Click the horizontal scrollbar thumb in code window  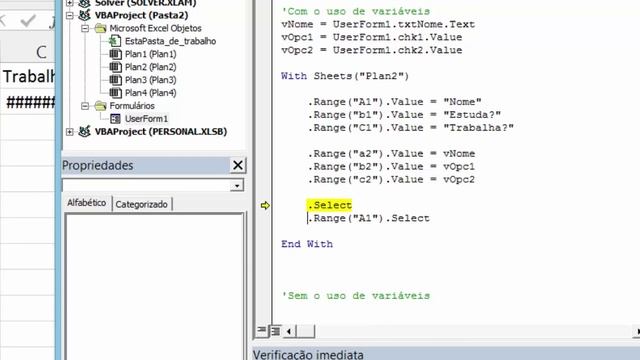[x=305, y=331]
